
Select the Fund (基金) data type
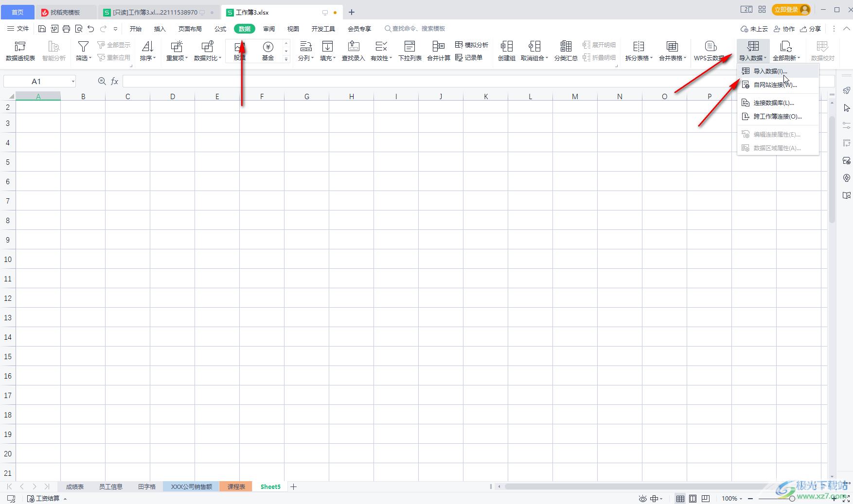tap(268, 51)
